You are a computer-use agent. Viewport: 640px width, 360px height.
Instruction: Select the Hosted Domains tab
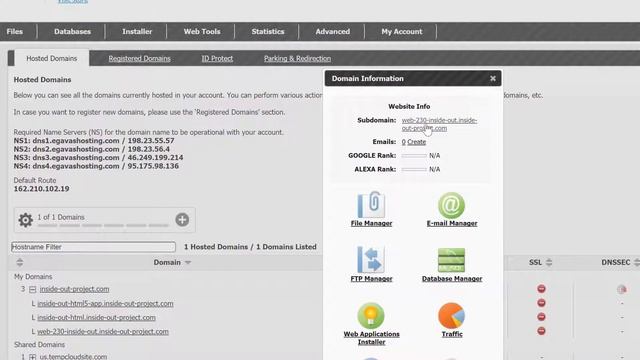pyautogui.click(x=52, y=58)
